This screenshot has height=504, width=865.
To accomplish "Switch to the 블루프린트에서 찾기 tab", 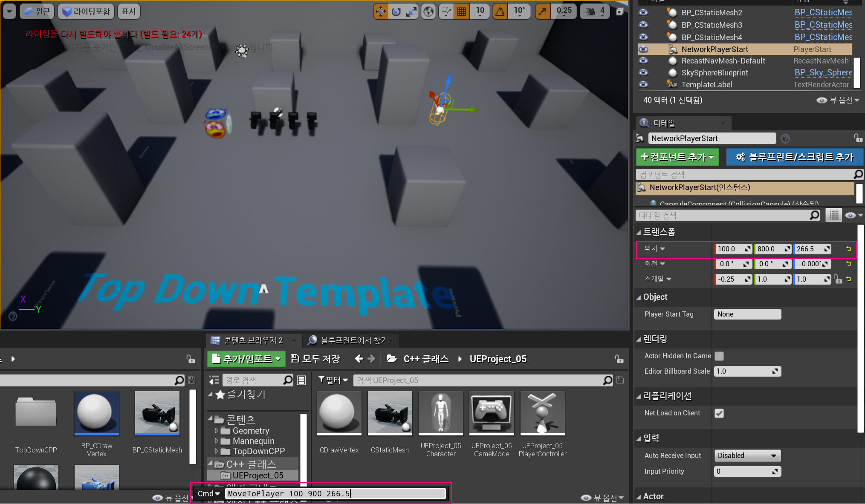I will coord(352,340).
